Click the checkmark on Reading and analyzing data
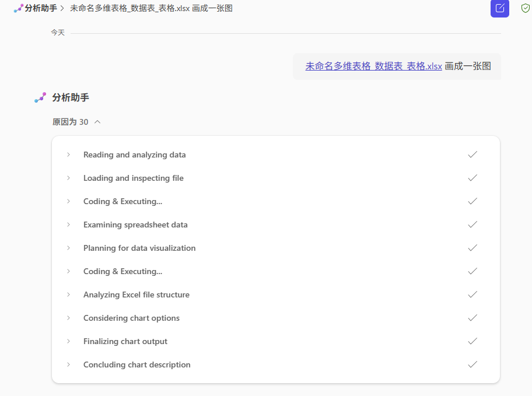 click(473, 155)
